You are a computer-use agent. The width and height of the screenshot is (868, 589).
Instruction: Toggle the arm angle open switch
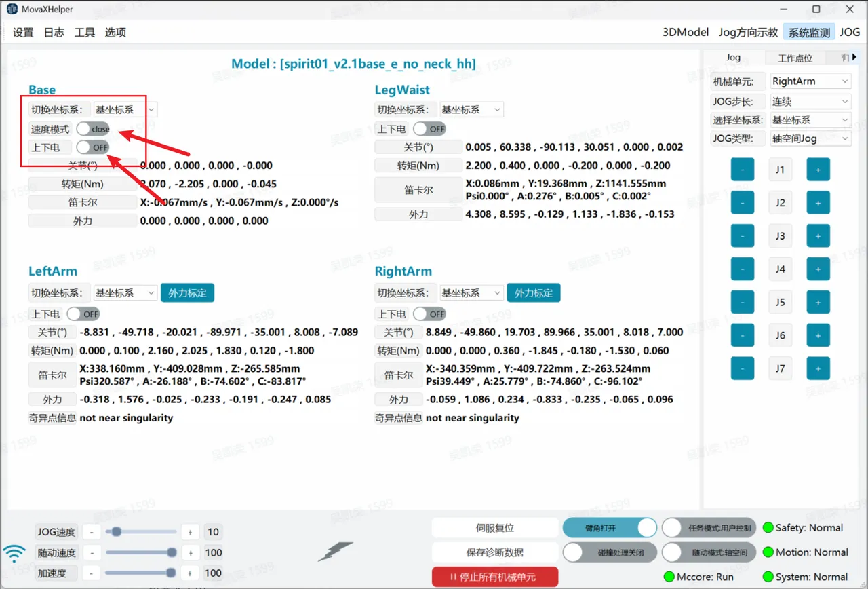click(610, 528)
